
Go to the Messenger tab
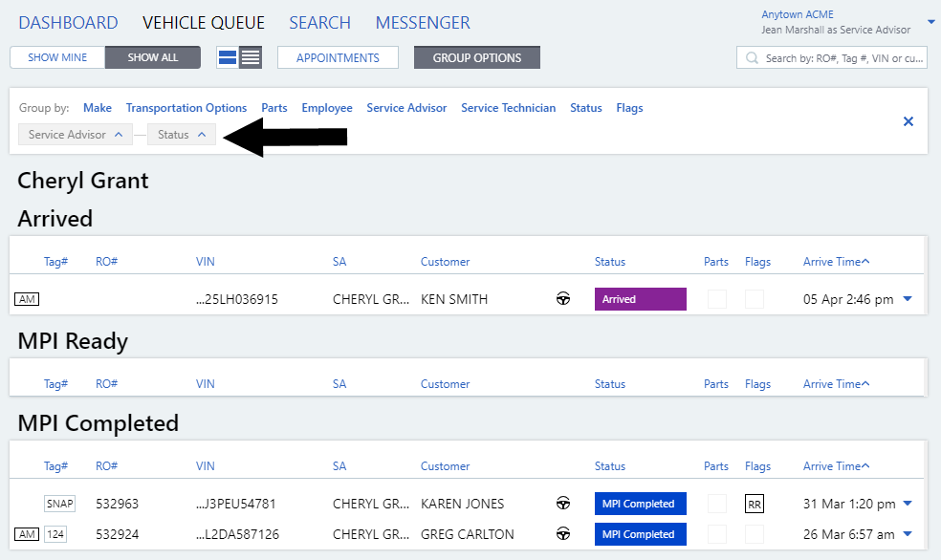(423, 23)
